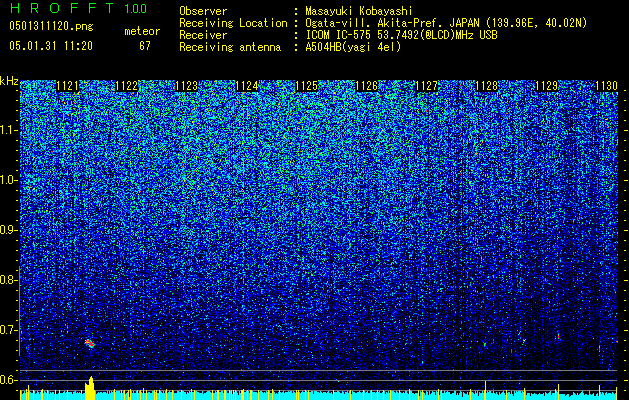Click the meteor count value 67

145,46
